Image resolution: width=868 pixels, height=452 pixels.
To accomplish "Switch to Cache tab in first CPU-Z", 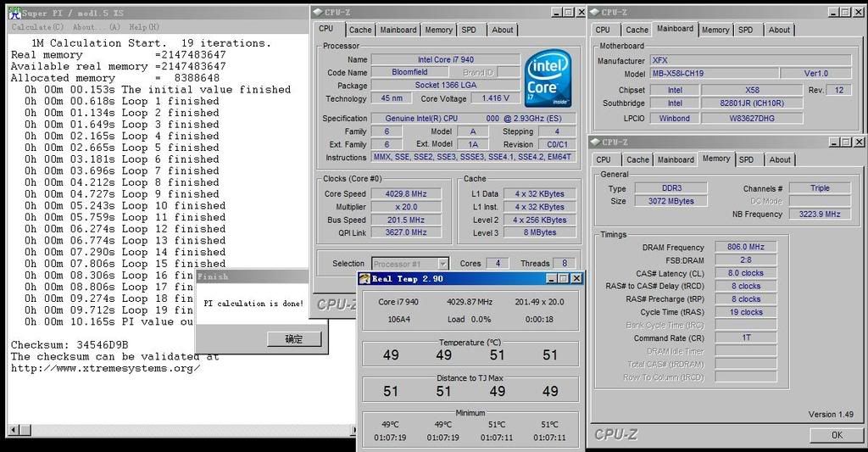I will [x=360, y=30].
